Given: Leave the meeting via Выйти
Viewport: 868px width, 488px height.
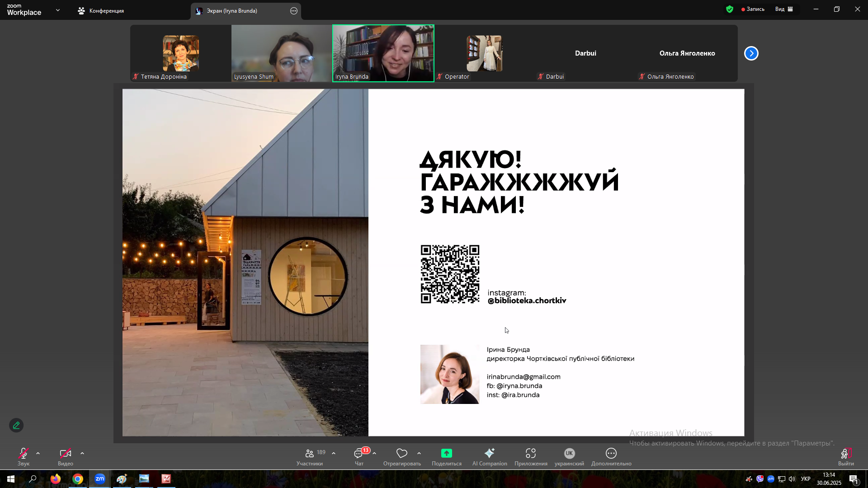Looking at the screenshot, I should click(x=846, y=457).
